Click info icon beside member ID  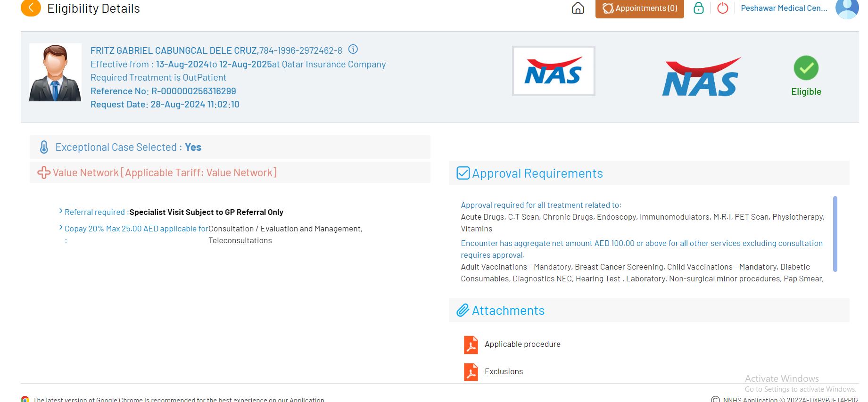pos(353,49)
